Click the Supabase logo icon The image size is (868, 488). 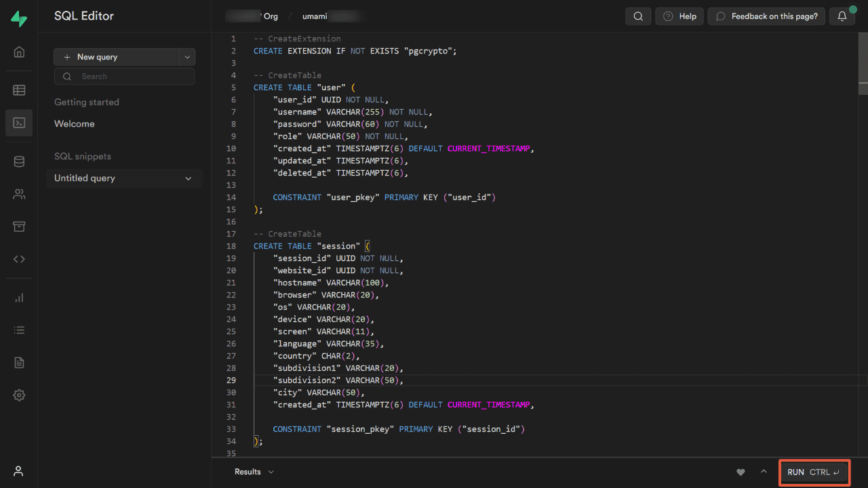(19, 18)
